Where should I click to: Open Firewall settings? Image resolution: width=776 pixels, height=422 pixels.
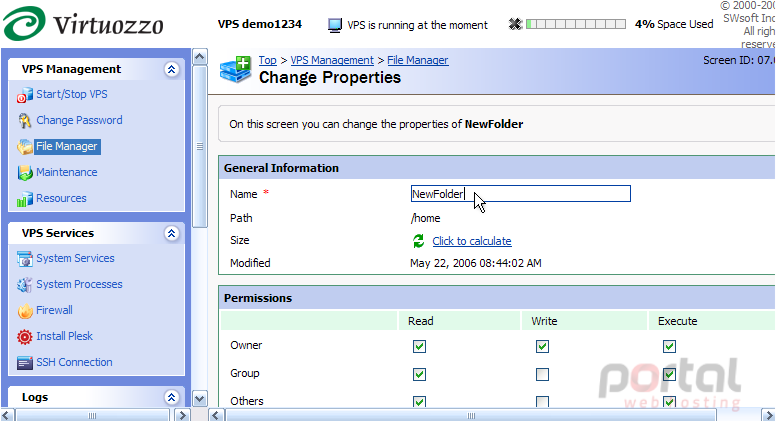click(x=54, y=310)
